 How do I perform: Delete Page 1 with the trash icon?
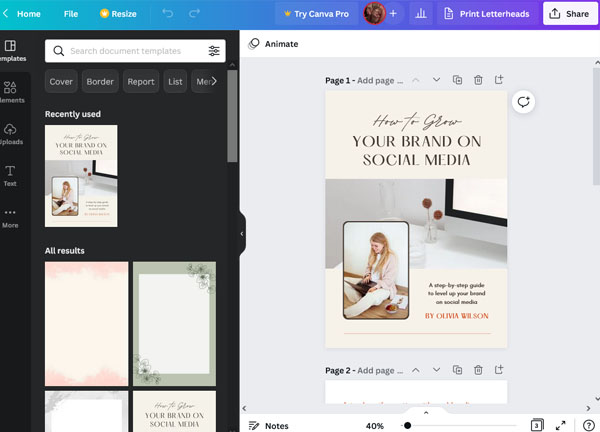[478, 80]
